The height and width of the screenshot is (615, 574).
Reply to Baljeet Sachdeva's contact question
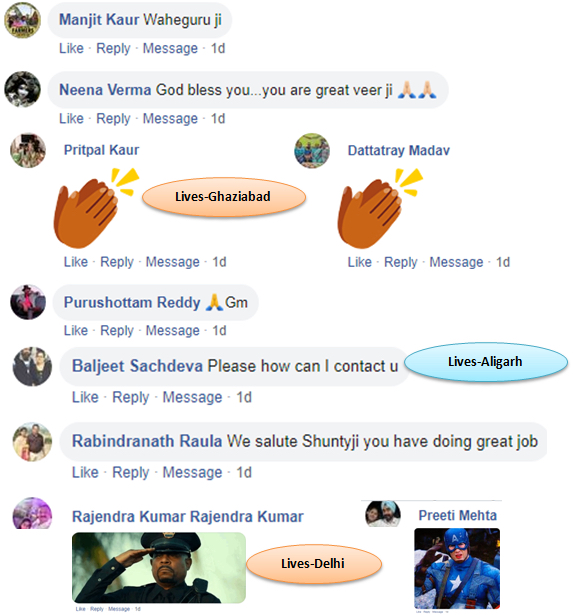(131, 397)
